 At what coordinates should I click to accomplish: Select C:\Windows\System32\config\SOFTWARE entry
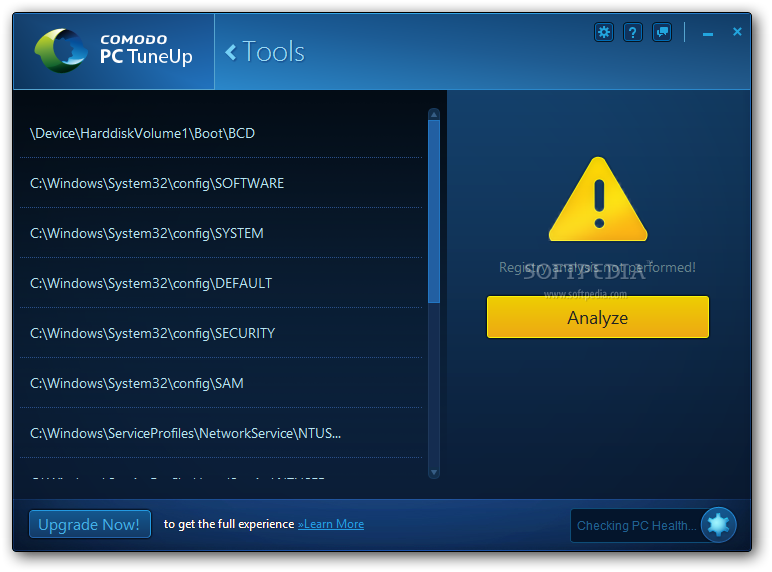pyautogui.click(x=221, y=183)
